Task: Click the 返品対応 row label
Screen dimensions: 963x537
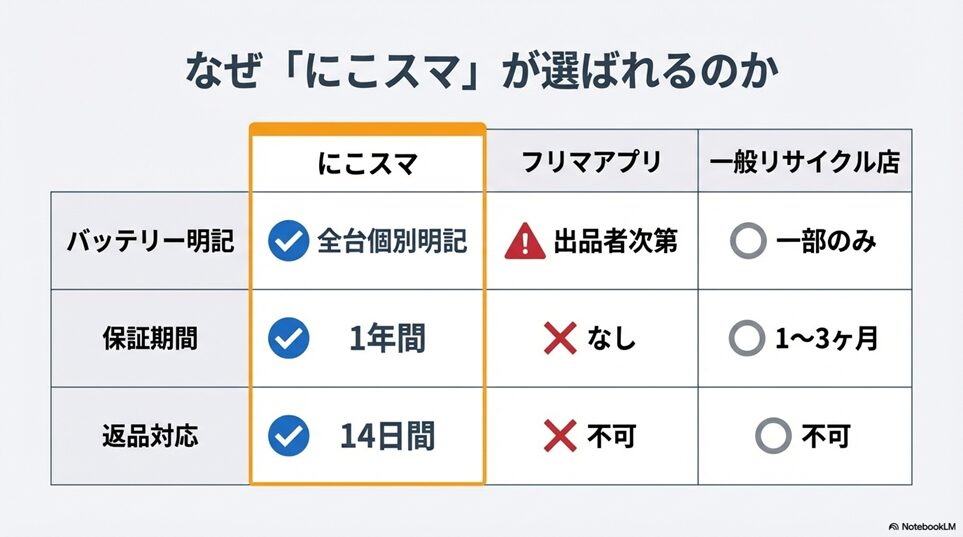Action: (x=150, y=436)
